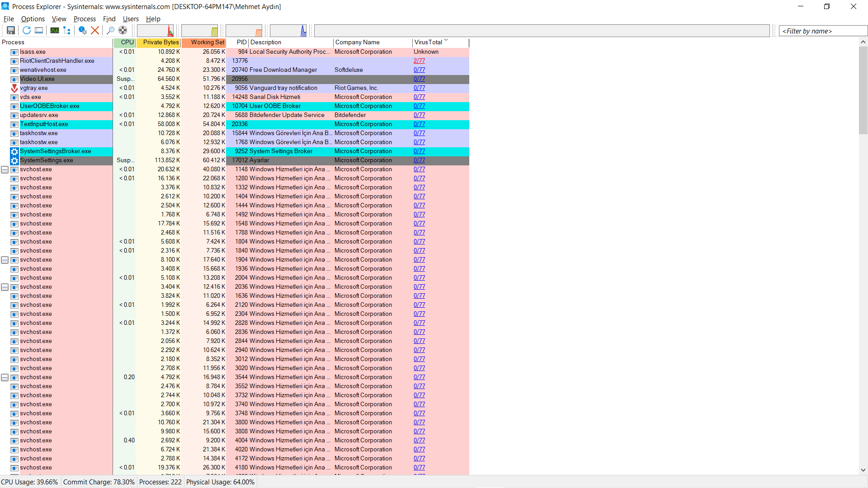Open the 0/77 VirusTotal link for SystemSettings.exe

click(419, 160)
